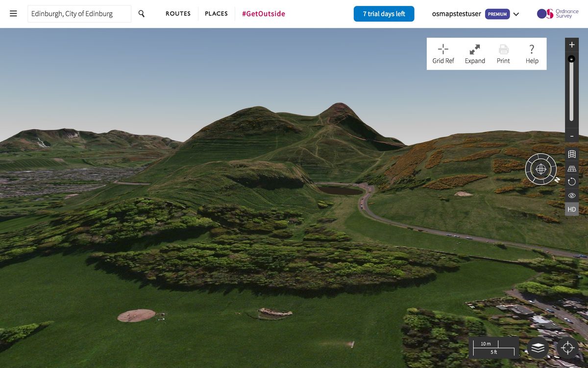Open the PLACES menu
588x368 pixels.
tap(216, 14)
